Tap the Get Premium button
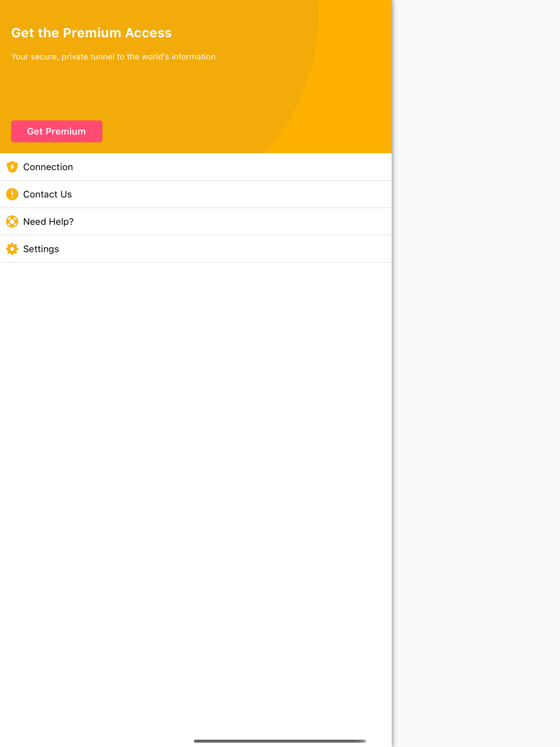The image size is (560, 747). pos(57,131)
